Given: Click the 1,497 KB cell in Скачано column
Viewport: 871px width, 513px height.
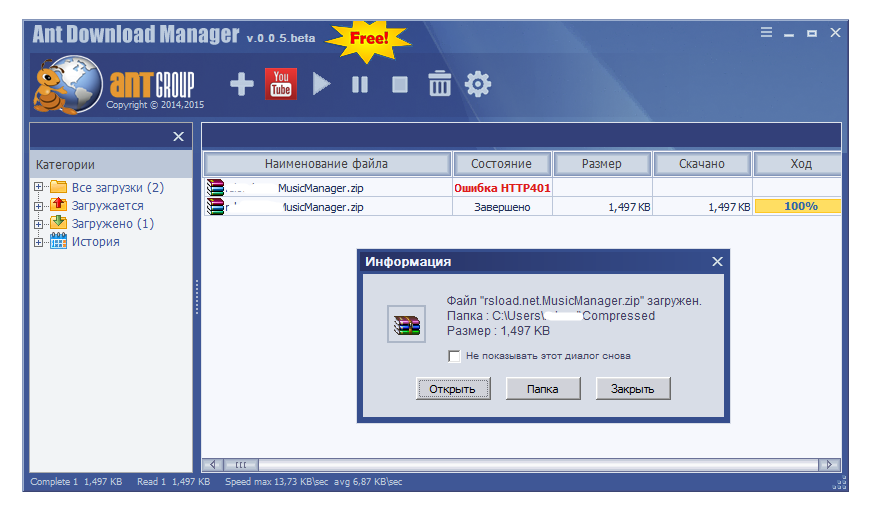Looking at the screenshot, I should (702, 207).
